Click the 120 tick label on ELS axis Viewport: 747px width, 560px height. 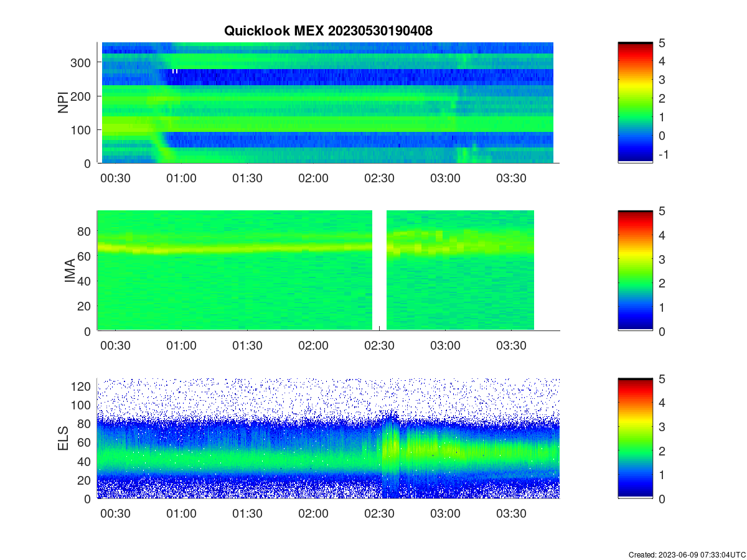pos(82,386)
